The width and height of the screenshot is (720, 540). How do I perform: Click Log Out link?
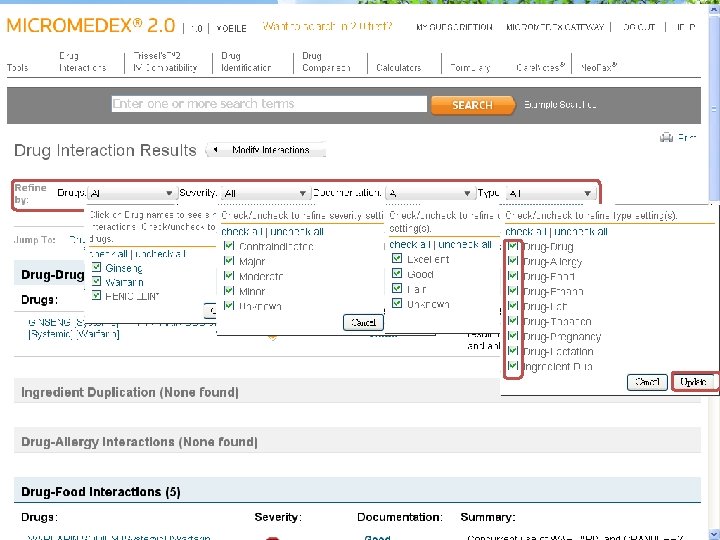tap(639, 27)
